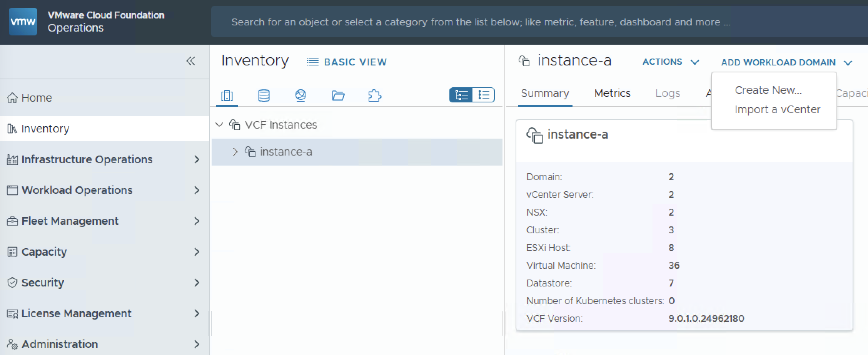Select Import a vCenter menu option
This screenshot has height=355, width=868.
(777, 110)
